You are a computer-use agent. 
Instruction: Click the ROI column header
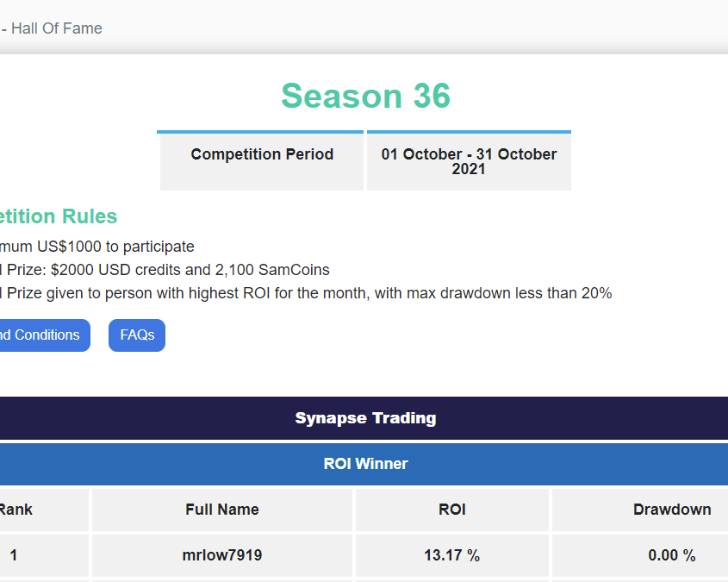coord(452,510)
